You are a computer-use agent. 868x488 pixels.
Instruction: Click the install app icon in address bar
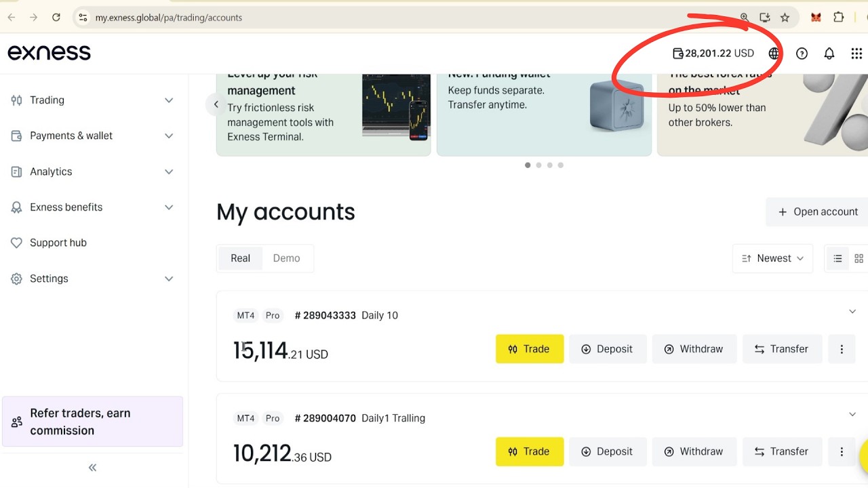pyautogui.click(x=765, y=18)
